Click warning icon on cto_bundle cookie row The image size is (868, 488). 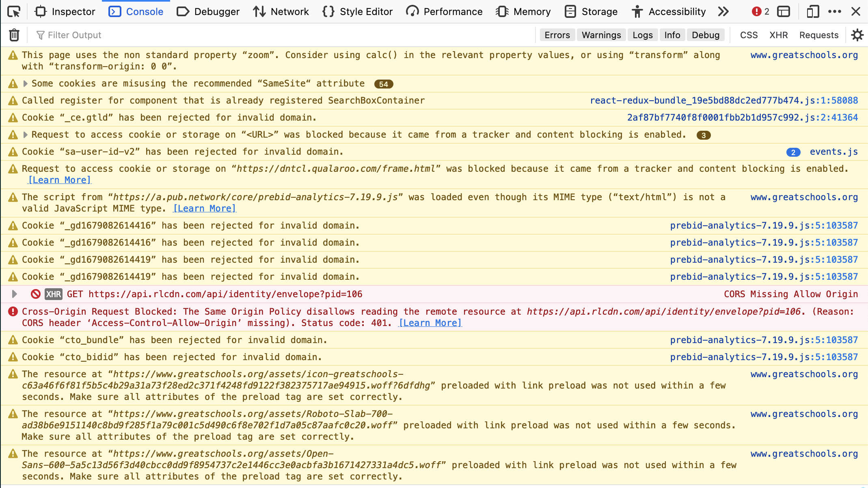[13, 340]
